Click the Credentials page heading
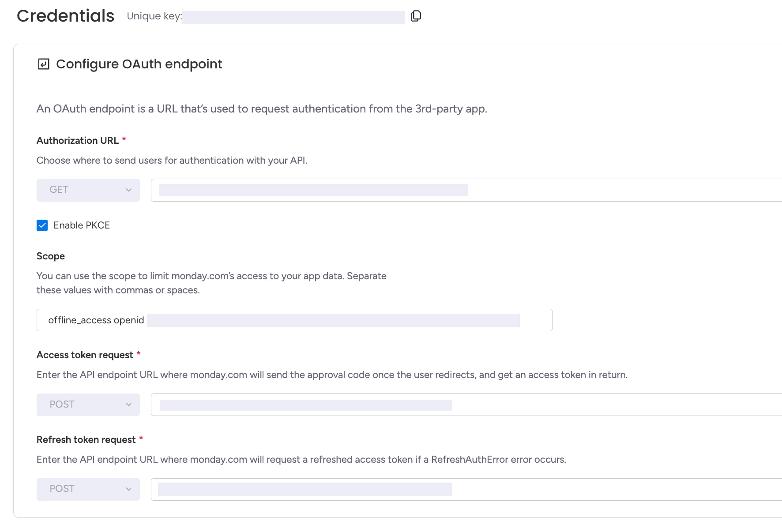This screenshot has width=782, height=532. click(65, 16)
